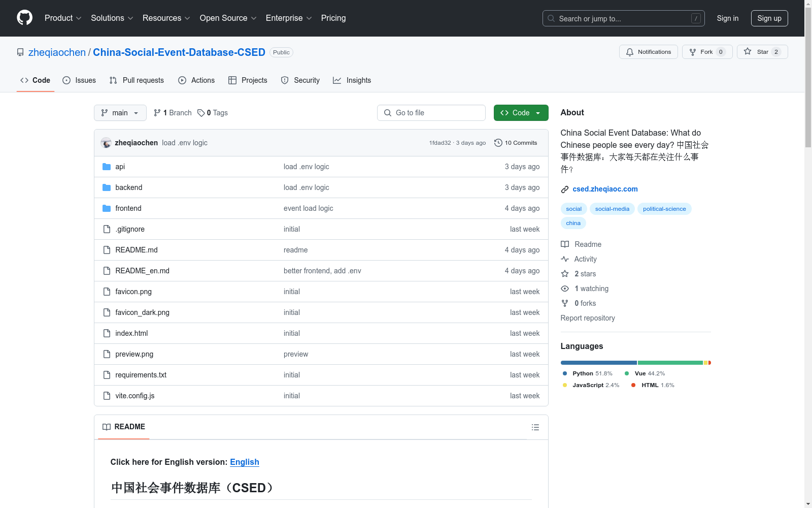The width and height of the screenshot is (812, 508).
Task: Open the Pricing page link
Action: point(333,18)
